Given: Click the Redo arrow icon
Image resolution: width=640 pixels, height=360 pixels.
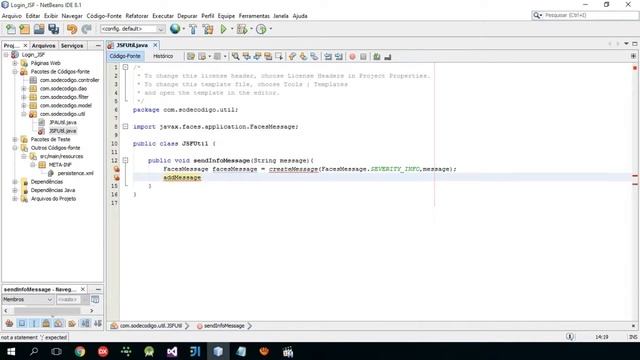Looking at the screenshot, I should (86, 29).
